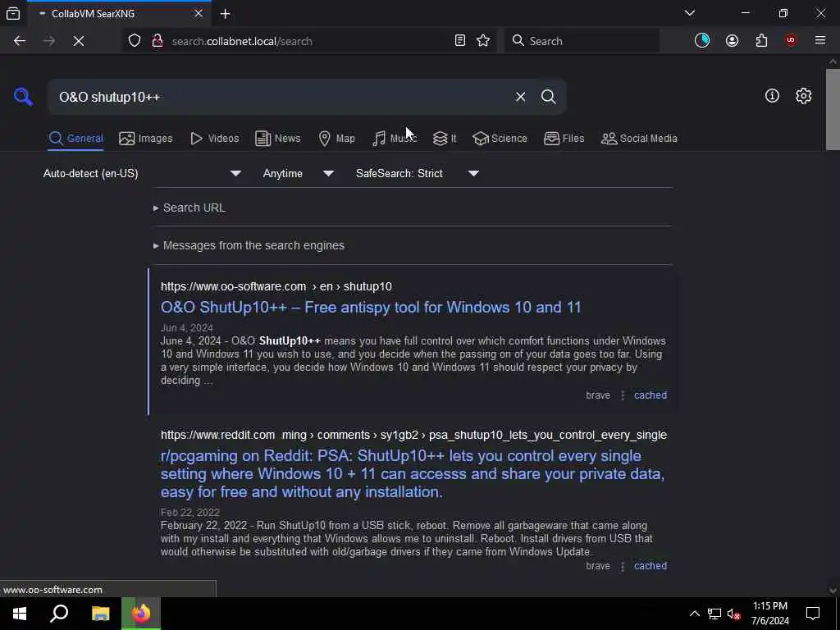Switch to Music search tab

click(395, 138)
